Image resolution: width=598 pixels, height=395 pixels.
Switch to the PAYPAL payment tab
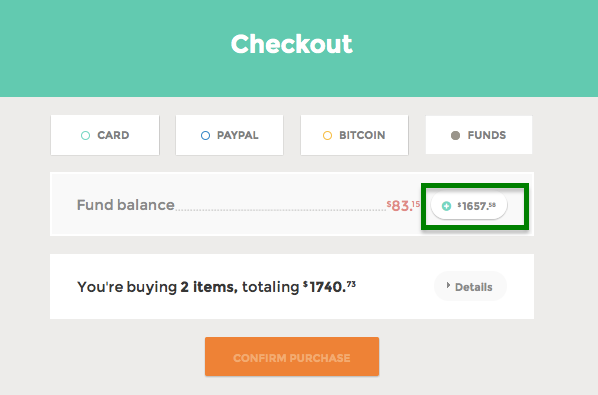(229, 135)
